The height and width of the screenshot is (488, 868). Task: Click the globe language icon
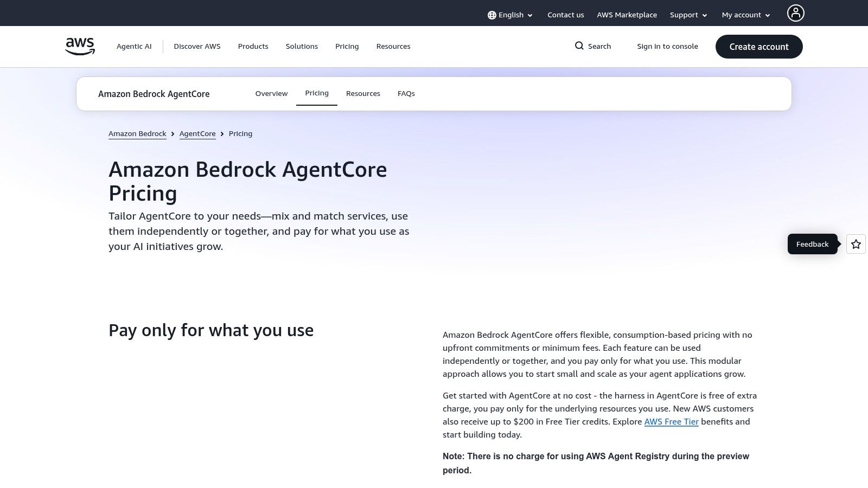(x=492, y=15)
